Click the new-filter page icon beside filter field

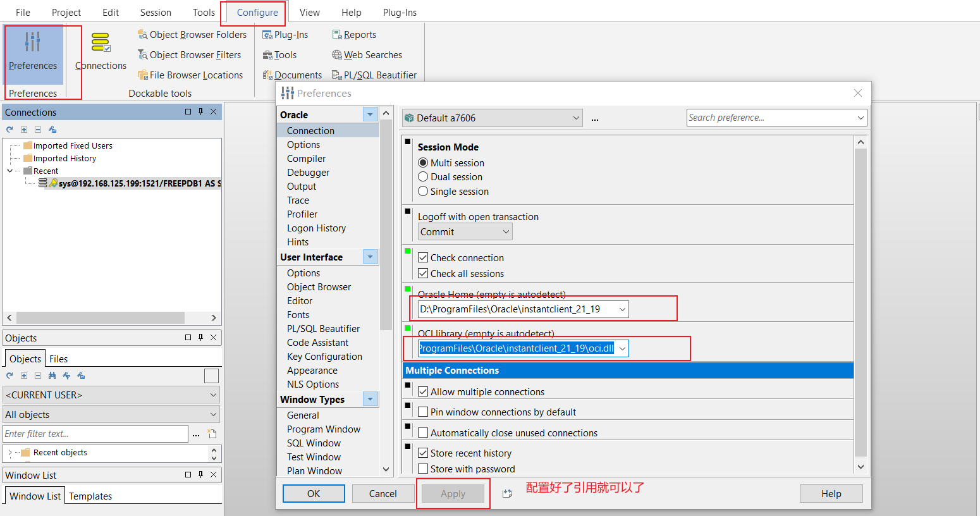212,434
